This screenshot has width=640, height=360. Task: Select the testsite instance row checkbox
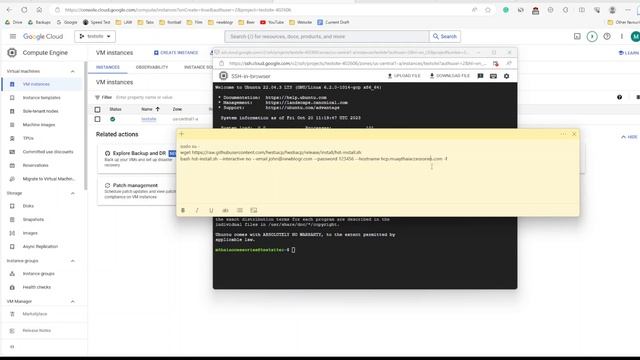pos(97,119)
